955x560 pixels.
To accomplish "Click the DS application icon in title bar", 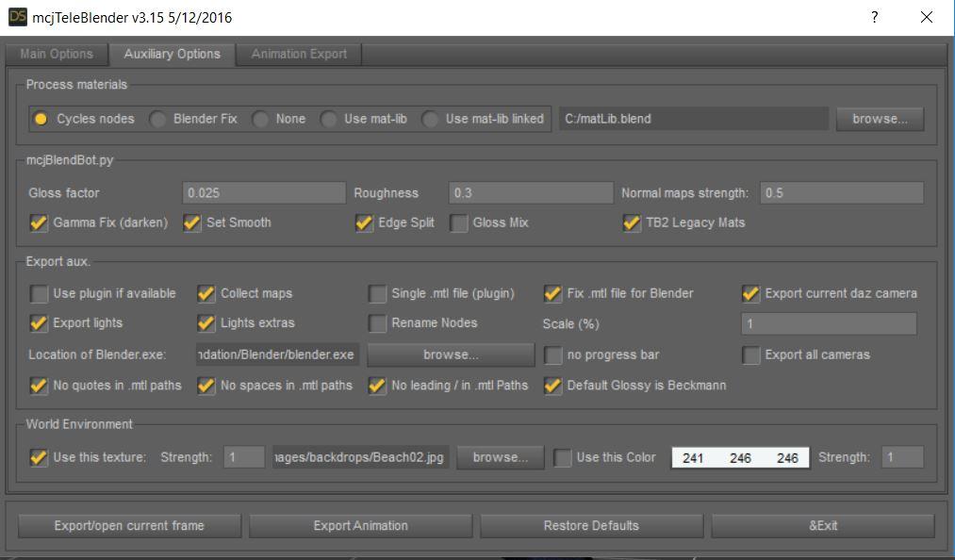I will 17,16.
